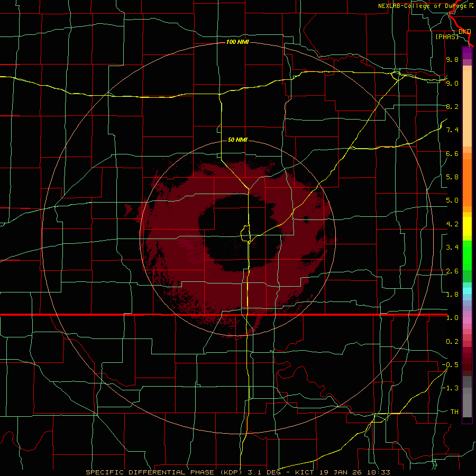
Task: Select the 5.8 legend value
Action: [x=452, y=177]
